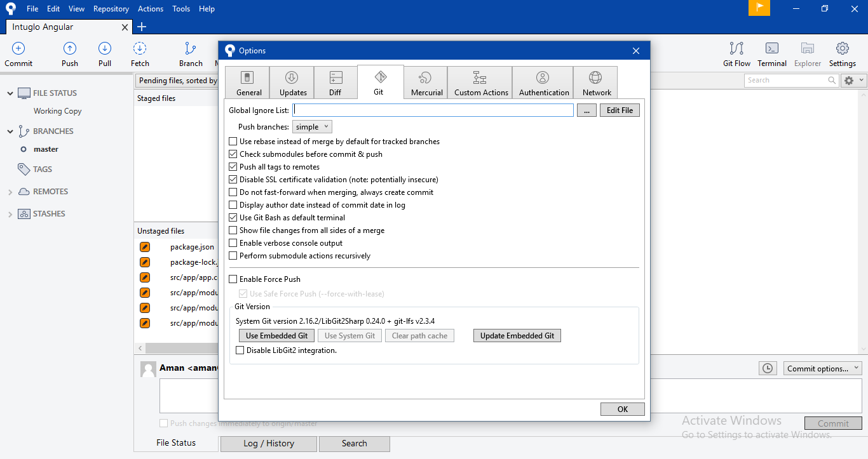Screen dimensions: 868x459
Task: Click the 'Edit File' button
Action: 620,110
